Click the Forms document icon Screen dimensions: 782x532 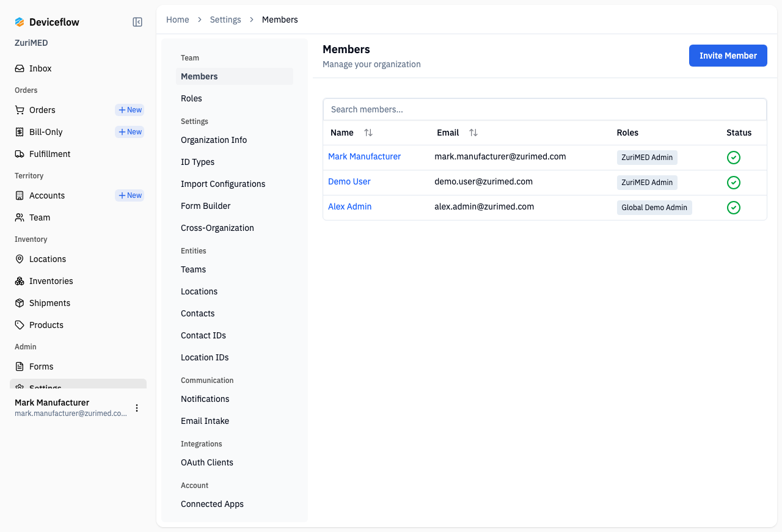tap(20, 366)
